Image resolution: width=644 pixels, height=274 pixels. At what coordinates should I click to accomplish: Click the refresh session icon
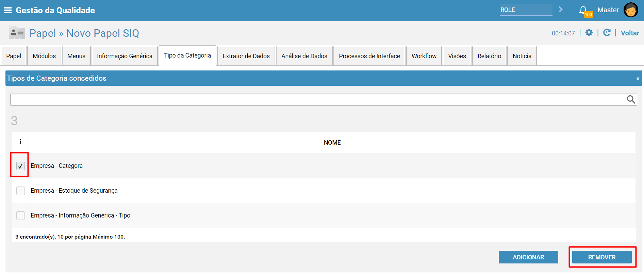pos(607,33)
